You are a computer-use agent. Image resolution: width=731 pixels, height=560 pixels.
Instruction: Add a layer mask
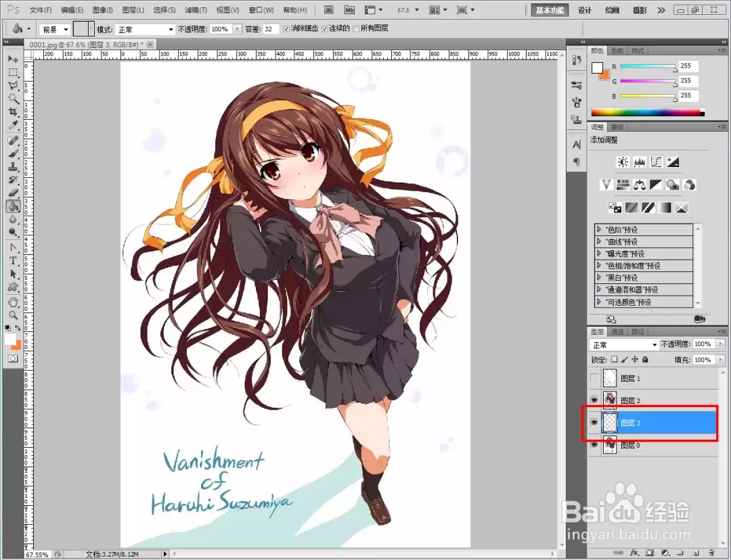(x=649, y=553)
